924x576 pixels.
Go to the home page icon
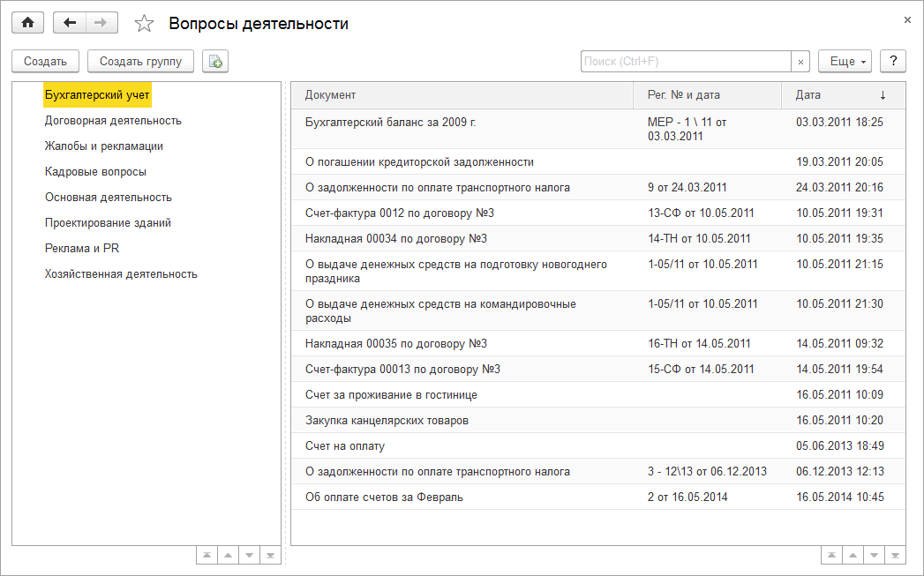click(x=27, y=23)
